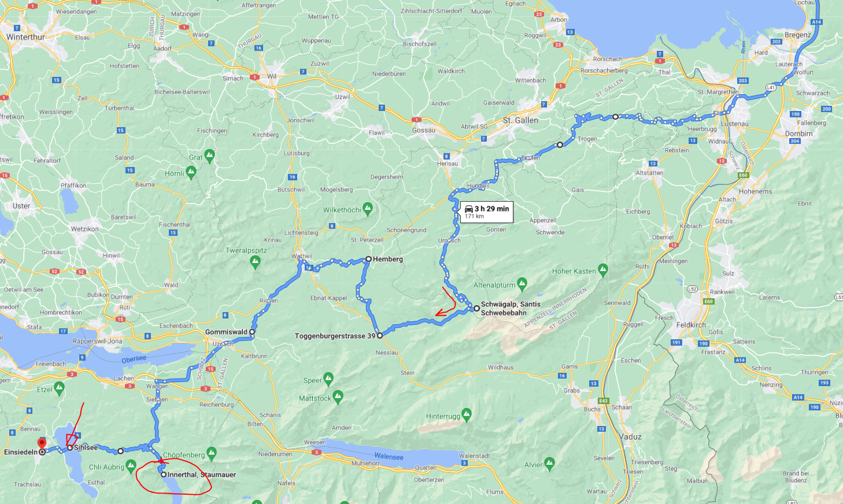This screenshot has width=843, height=504.
Task: Click the Grat mountain marker icon
Action: click(x=209, y=156)
